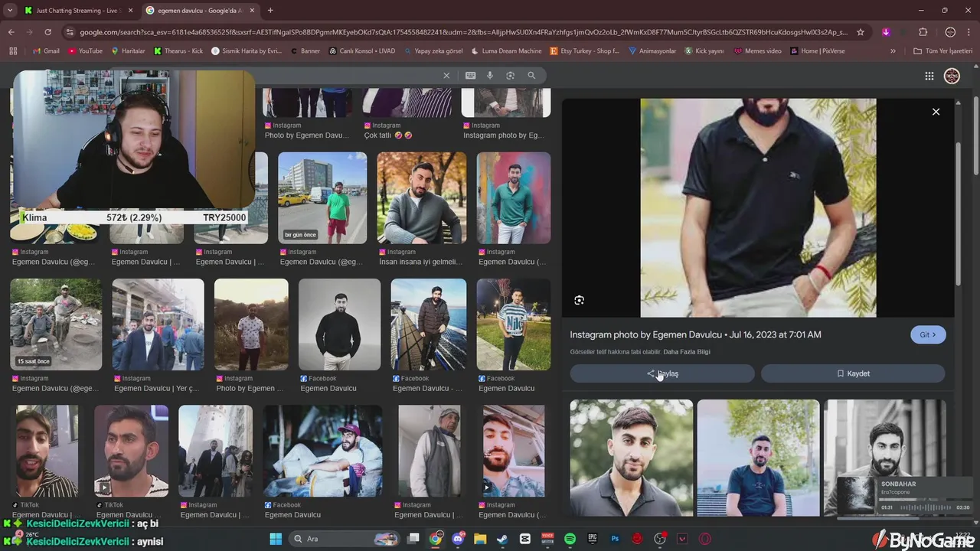Open Spotify from the taskbar
This screenshot has height=551, width=980.
click(570, 539)
